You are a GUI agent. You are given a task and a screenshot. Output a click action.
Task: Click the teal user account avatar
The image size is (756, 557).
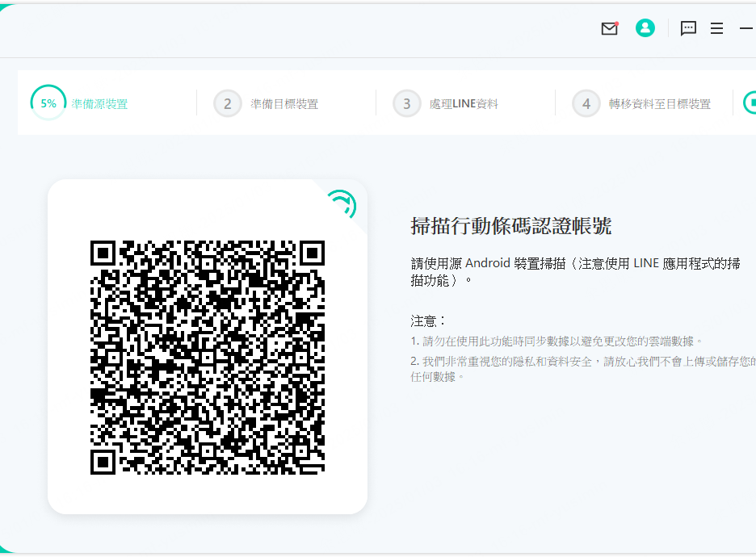645,28
